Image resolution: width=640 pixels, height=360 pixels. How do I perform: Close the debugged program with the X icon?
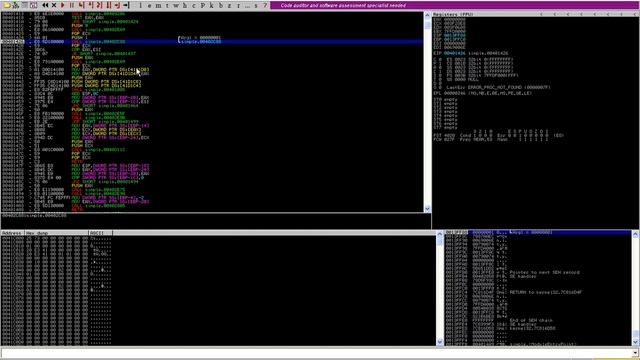click(x=54, y=5)
